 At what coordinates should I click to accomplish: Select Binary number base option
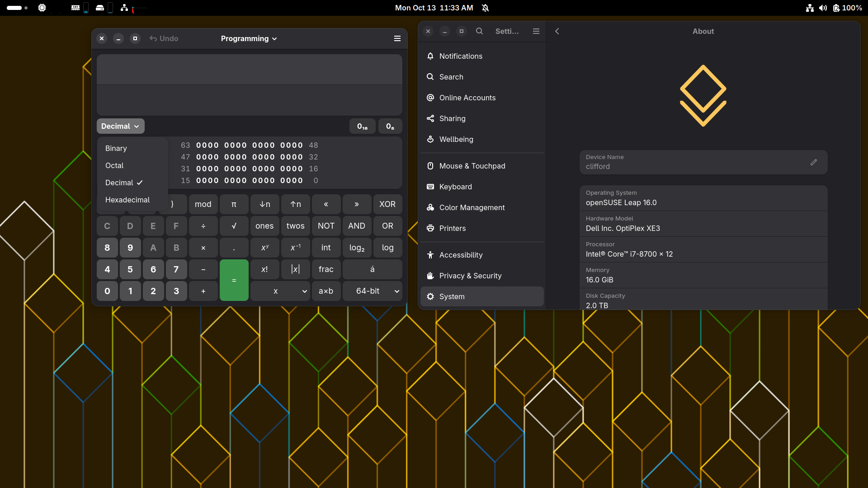116,148
